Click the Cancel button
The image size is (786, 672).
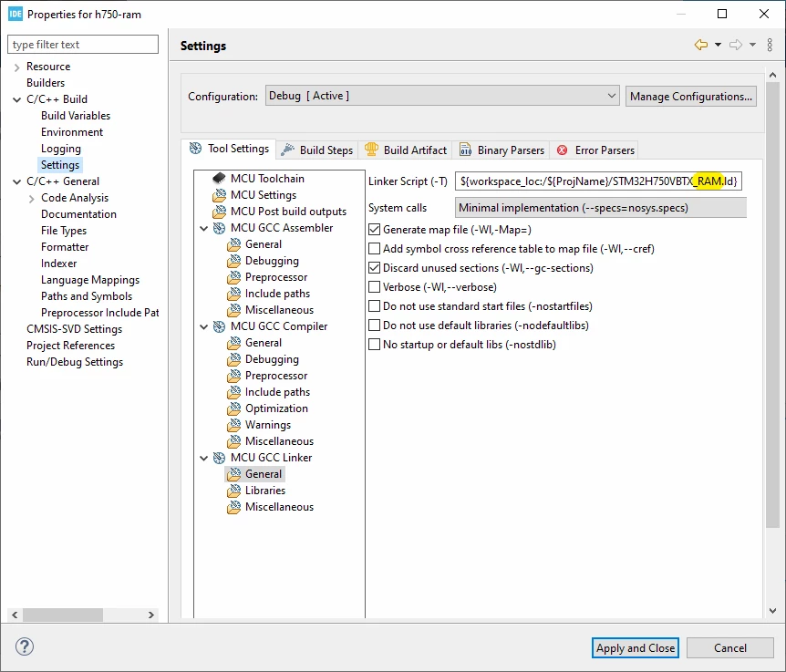[729, 648]
